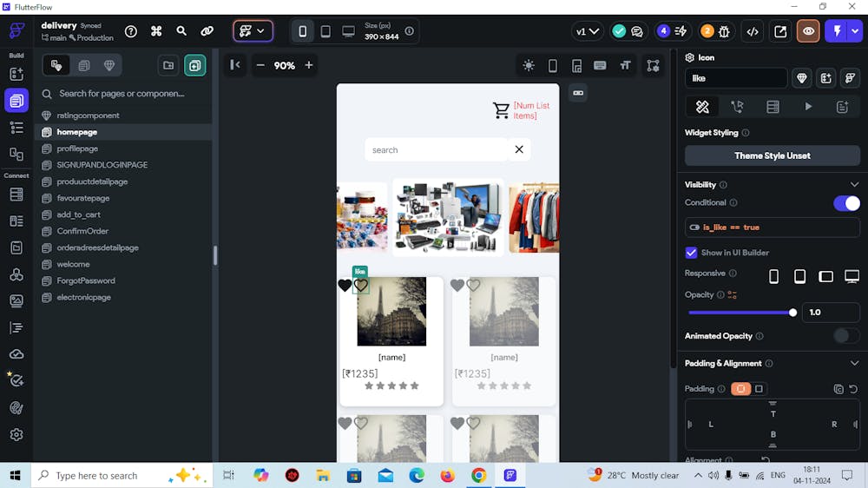This screenshot has width=868, height=488.
Task: Open Chrome from the Windows taskbar
Action: coord(479,475)
